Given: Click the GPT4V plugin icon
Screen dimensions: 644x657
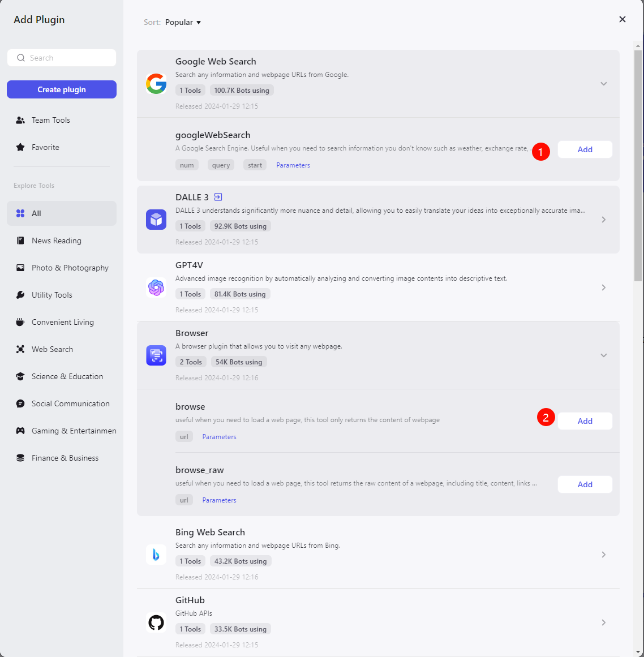Looking at the screenshot, I should click(x=156, y=287).
